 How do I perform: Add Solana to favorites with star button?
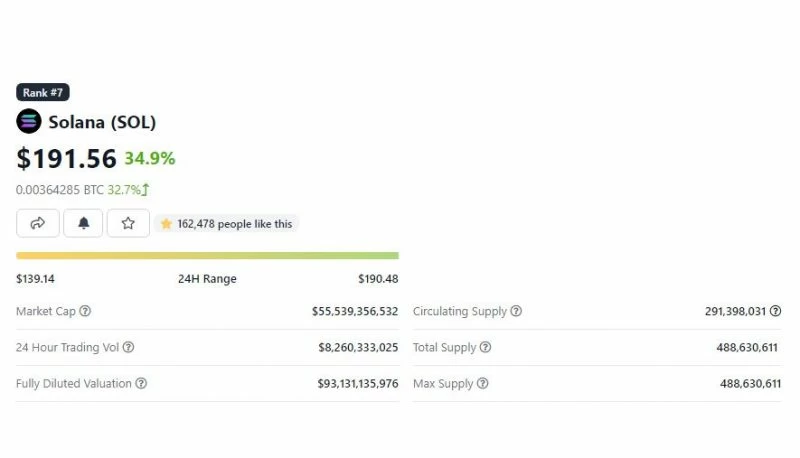[x=128, y=223]
